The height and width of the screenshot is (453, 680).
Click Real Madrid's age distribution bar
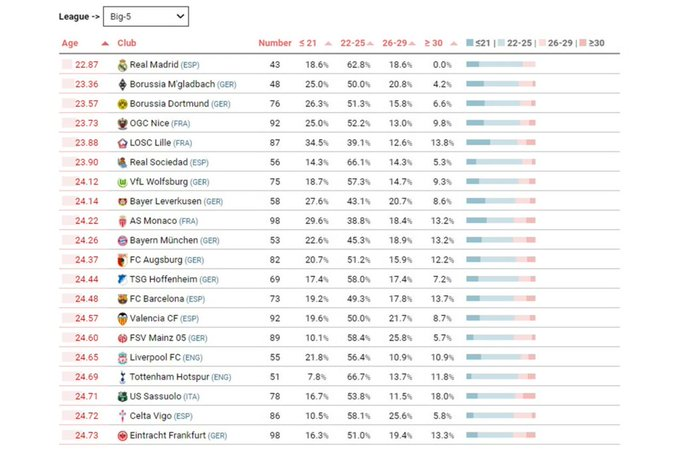[500, 65]
